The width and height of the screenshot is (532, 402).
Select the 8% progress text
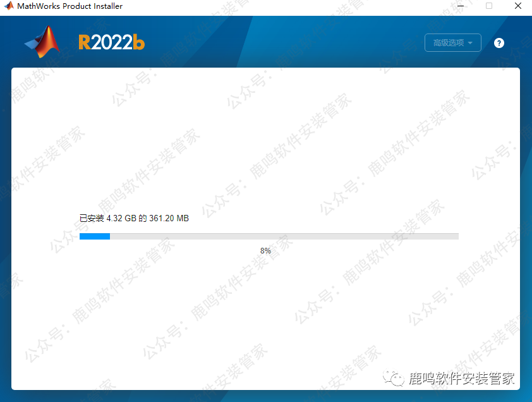pos(265,250)
